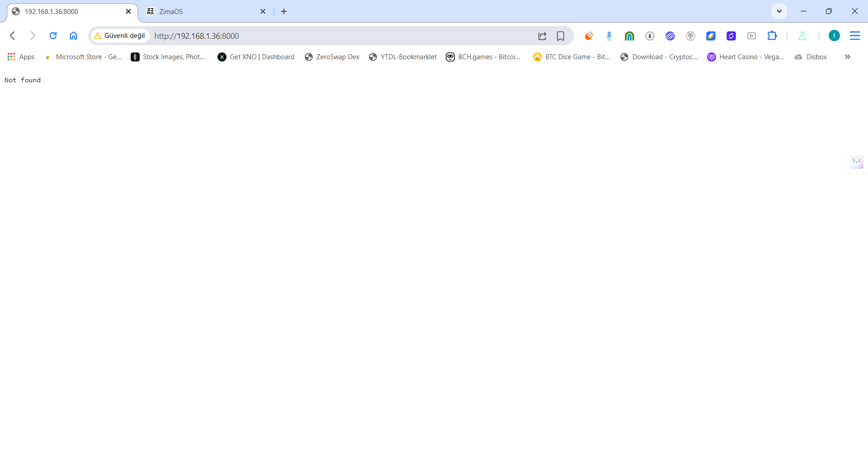Click the back navigation arrow
Viewport: 868px width, 461px height.
click(x=13, y=36)
